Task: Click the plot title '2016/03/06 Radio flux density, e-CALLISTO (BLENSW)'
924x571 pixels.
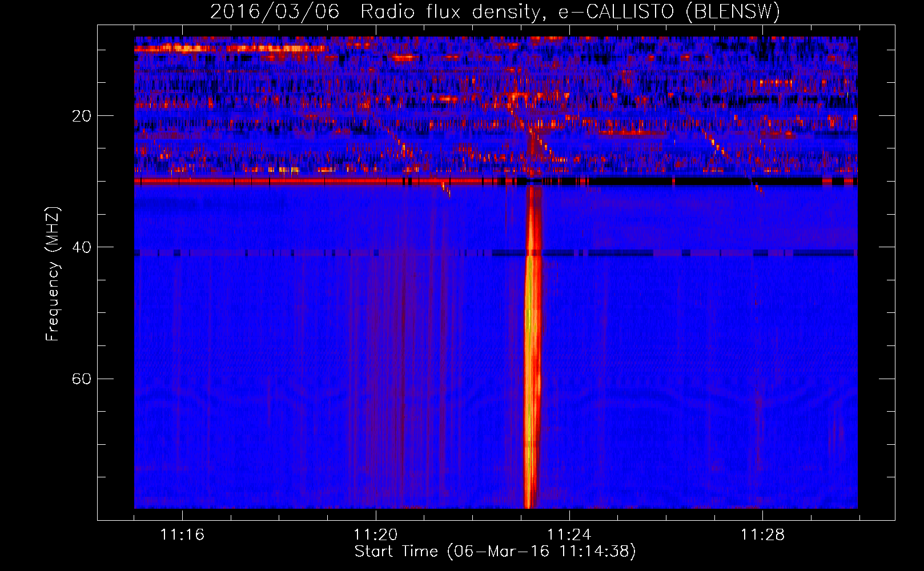Action: tap(495, 11)
